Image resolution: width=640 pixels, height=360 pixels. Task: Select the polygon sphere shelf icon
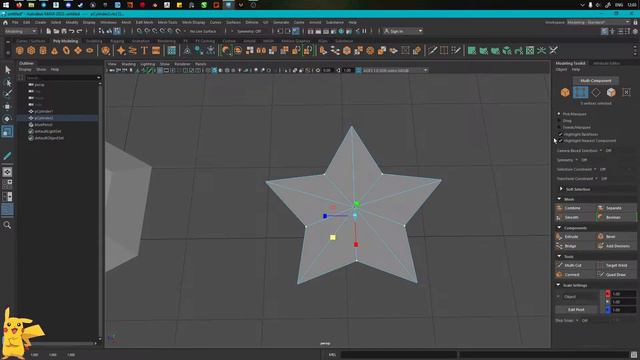pos(19,51)
